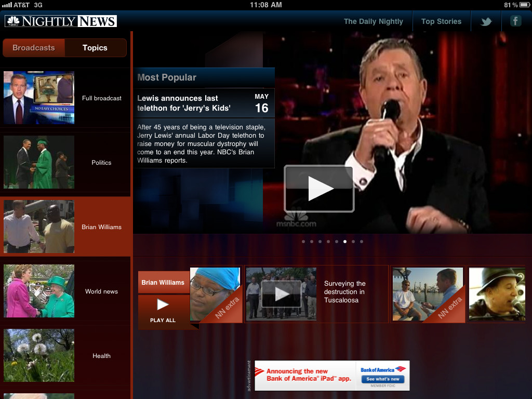Screen dimensions: 532x399
Task: Play the Tuscaloosa destruction video thumbnail
Action: point(281,294)
